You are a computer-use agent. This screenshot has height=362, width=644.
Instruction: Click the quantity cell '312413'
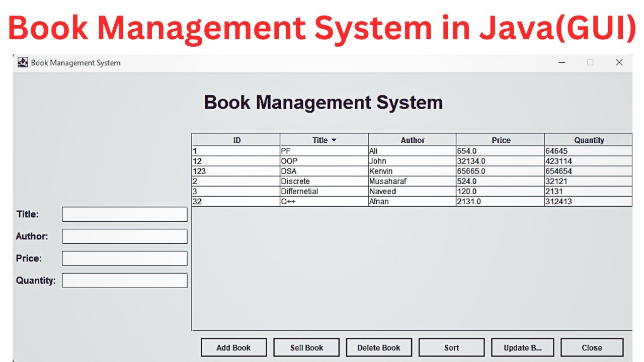[588, 201]
